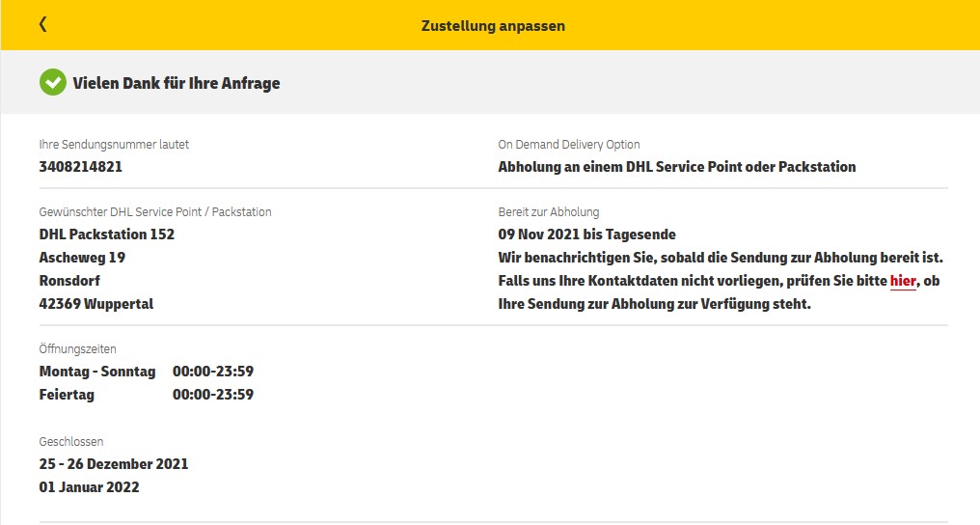
Task: Select Feiertag hours 00:00-23:59
Action: click(213, 395)
